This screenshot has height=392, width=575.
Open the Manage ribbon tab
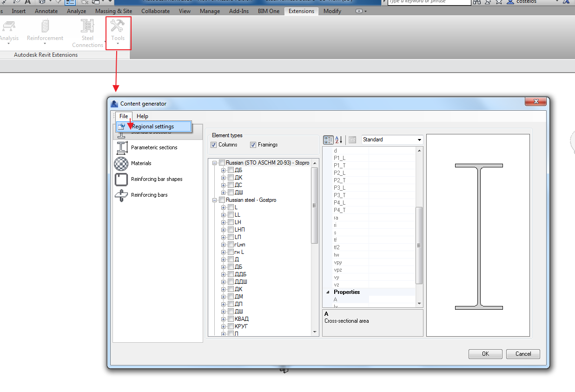[210, 11]
